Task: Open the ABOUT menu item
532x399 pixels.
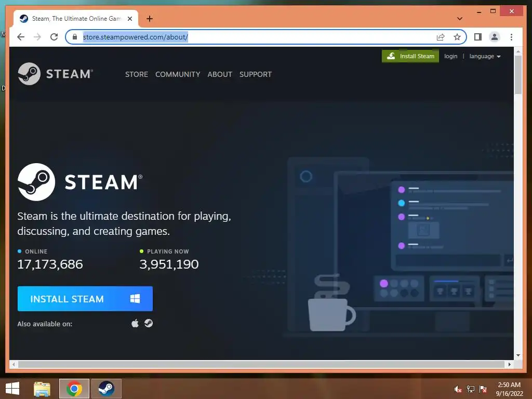Action: point(220,74)
